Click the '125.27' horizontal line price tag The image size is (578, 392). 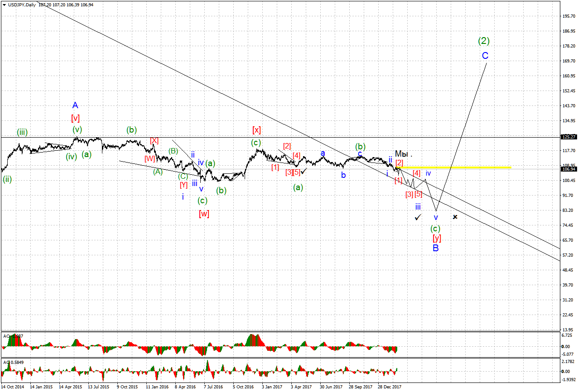568,137
